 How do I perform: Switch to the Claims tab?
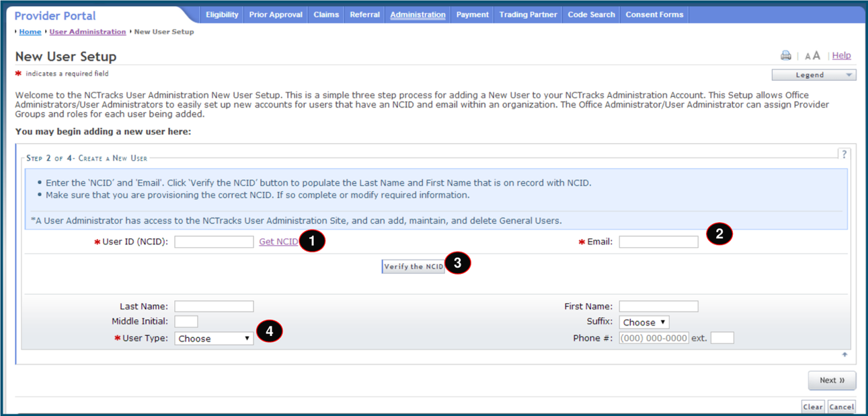coord(326,15)
